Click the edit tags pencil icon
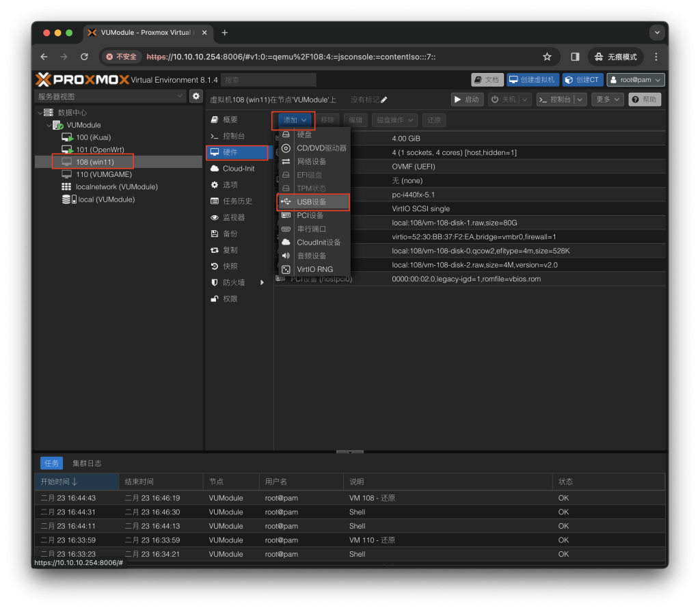The width and height of the screenshot is (700, 610). (x=384, y=100)
